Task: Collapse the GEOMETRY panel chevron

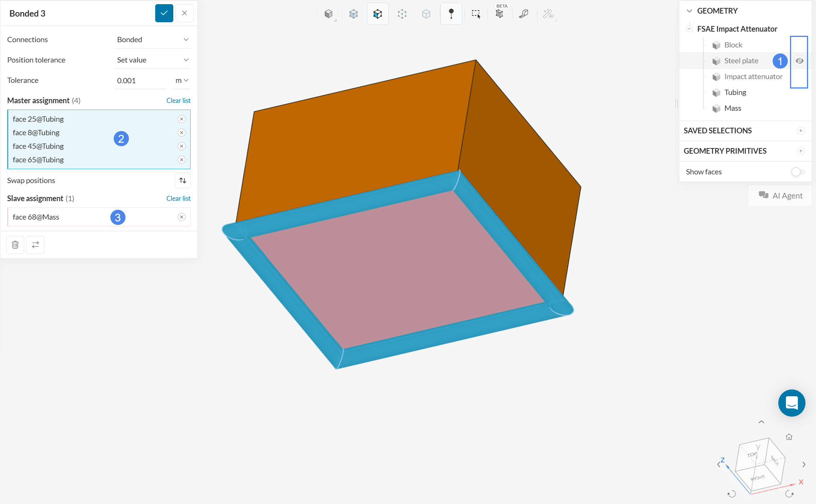Action: 689,11
